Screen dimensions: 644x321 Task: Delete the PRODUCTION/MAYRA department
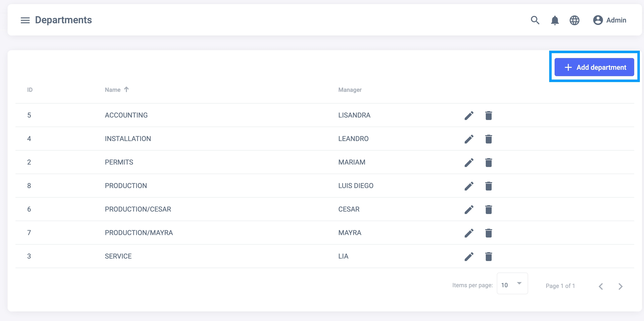488,233
